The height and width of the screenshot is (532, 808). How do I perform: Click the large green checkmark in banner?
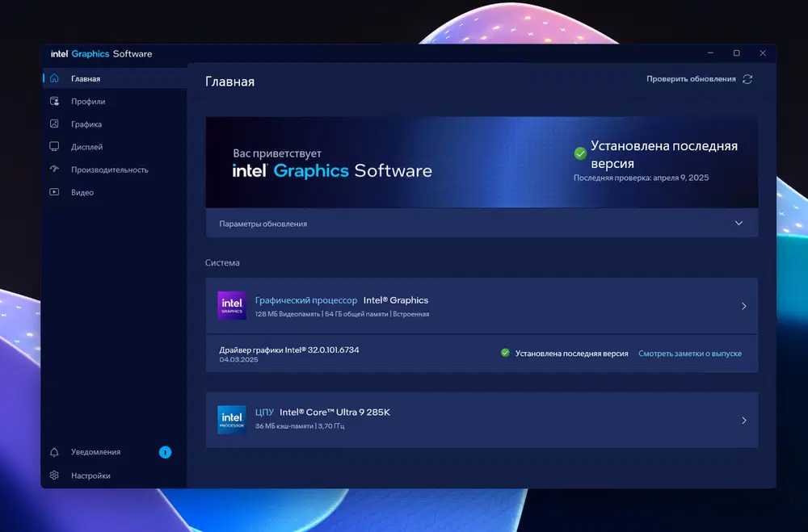point(580,153)
